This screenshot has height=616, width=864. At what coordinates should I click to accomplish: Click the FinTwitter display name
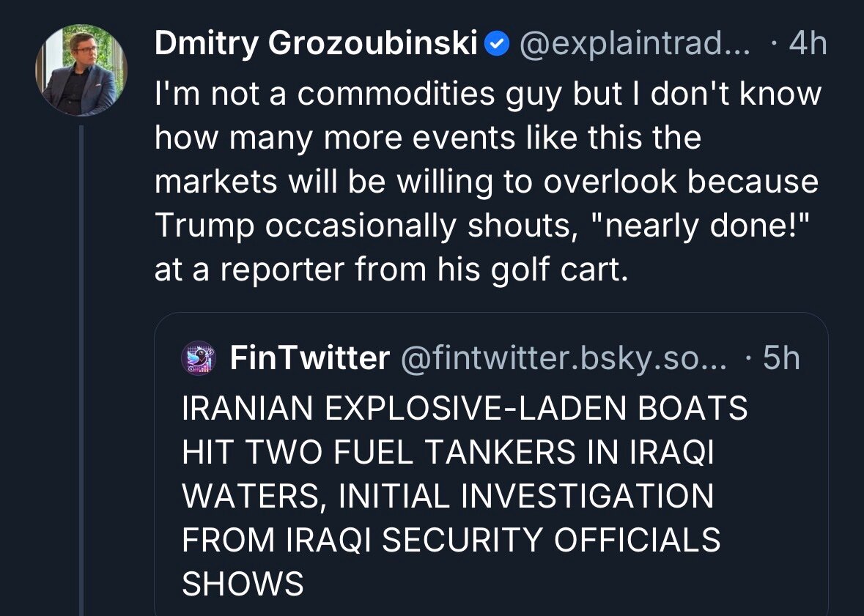click(309, 359)
